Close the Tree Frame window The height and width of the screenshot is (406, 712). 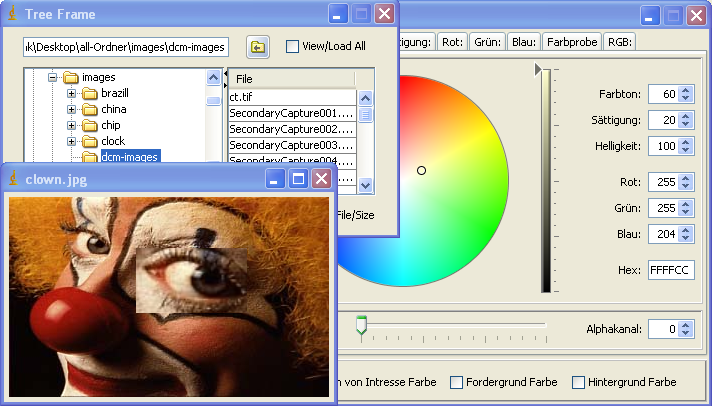tap(384, 14)
